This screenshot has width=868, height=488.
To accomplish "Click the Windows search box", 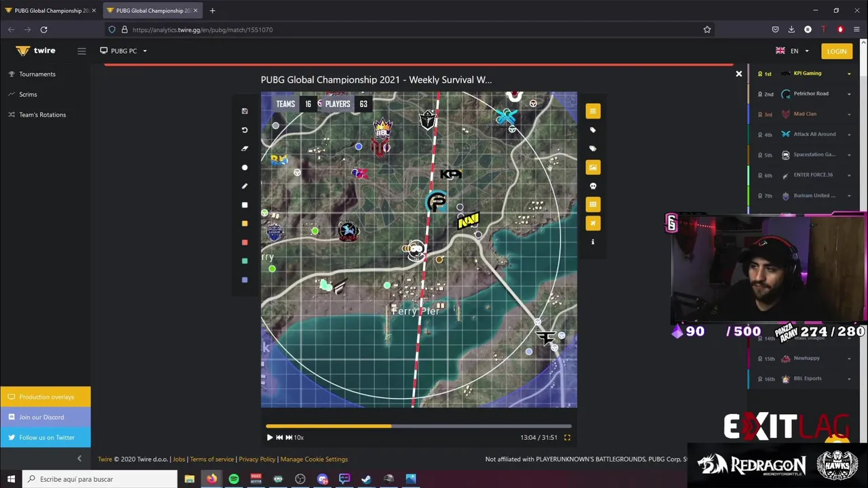I will pos(100,479).
